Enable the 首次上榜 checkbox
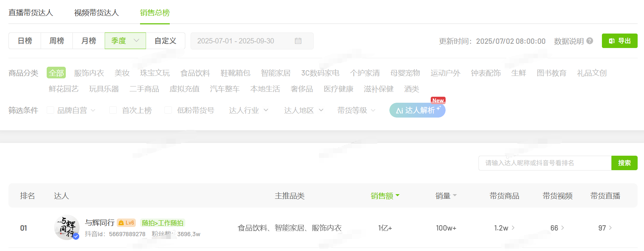The image size is (644, 251). [113, 110]
